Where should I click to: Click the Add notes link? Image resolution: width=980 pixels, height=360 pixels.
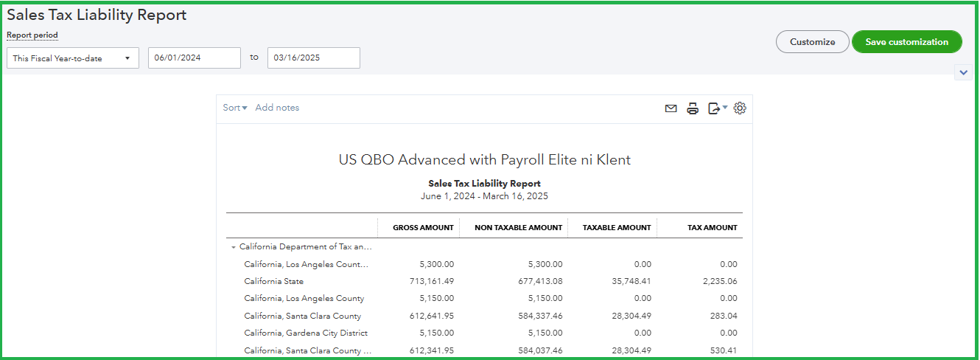pyautogui.click(x=277, y=108)
